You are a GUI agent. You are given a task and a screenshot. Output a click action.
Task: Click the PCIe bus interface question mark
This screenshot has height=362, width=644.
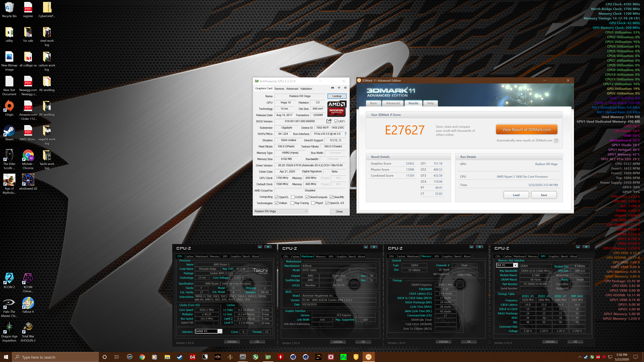pyautogui.click(x=345, y=134)
